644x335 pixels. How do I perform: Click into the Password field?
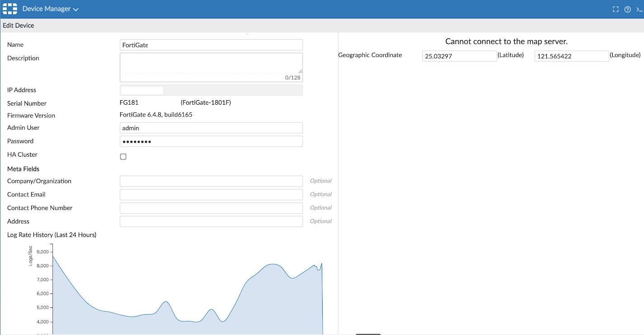[x=211, y=141]
